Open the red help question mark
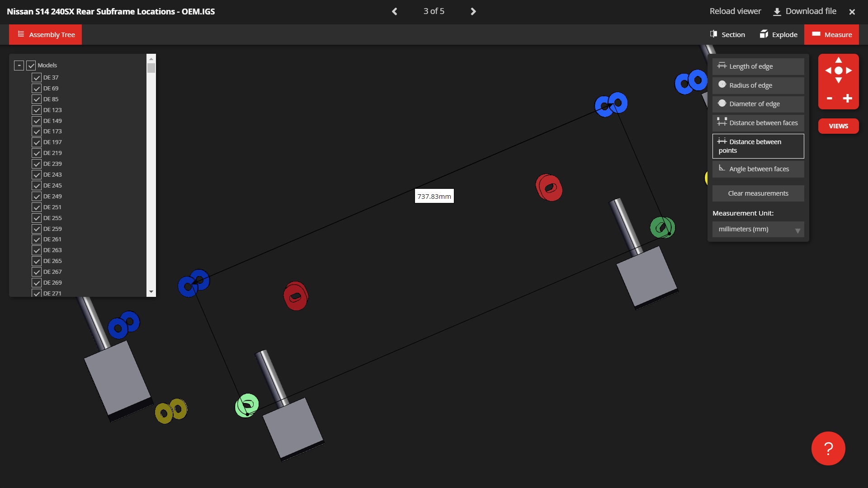The height and width of the screenshot is (488, 868). [x=828, y=449]
